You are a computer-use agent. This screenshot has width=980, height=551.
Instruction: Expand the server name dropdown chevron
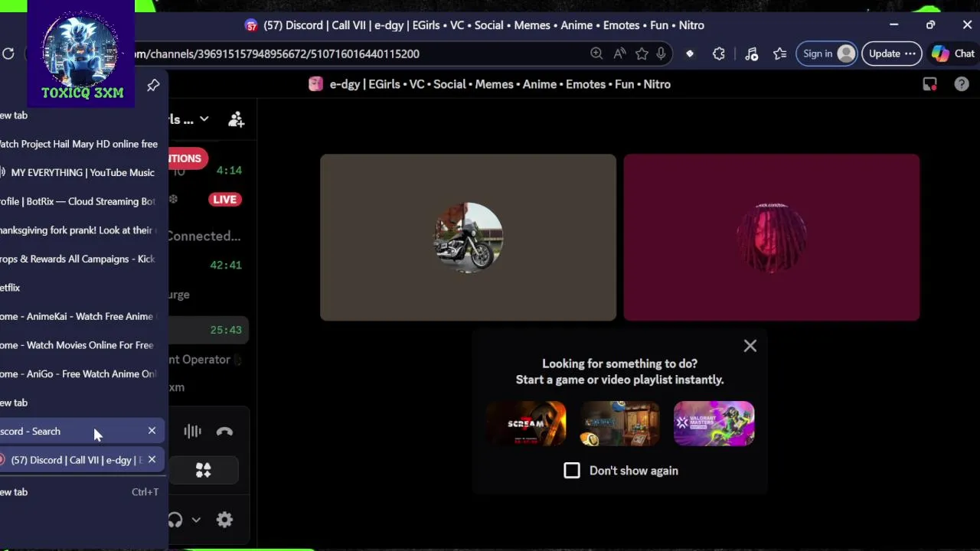tap(204, 119)
